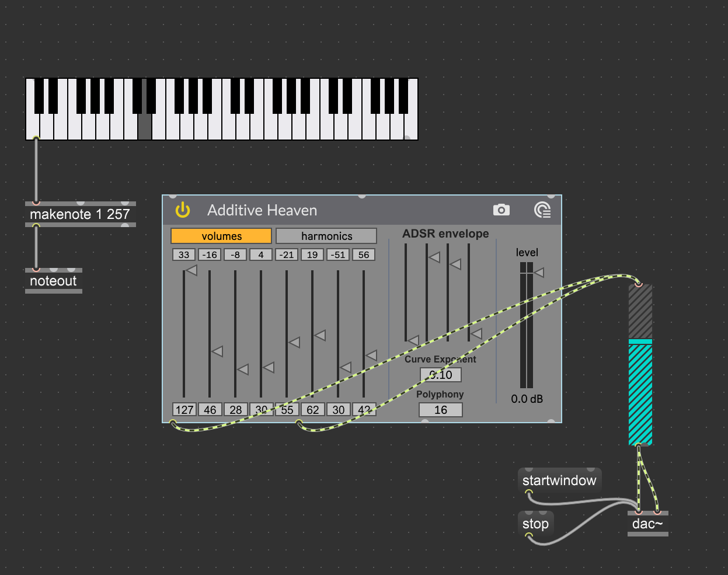This screenshot has height=575, width=728.
Task: Click the fourth ADSR slider triangle handle
Action: click(x=476, y=334)
